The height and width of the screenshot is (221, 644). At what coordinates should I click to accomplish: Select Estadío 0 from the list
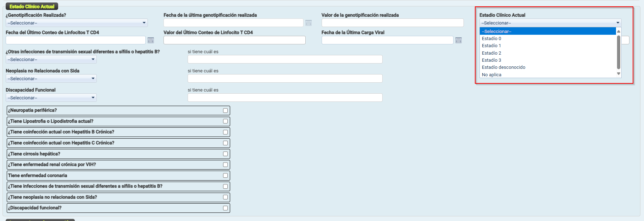click(x=492, y=39)
